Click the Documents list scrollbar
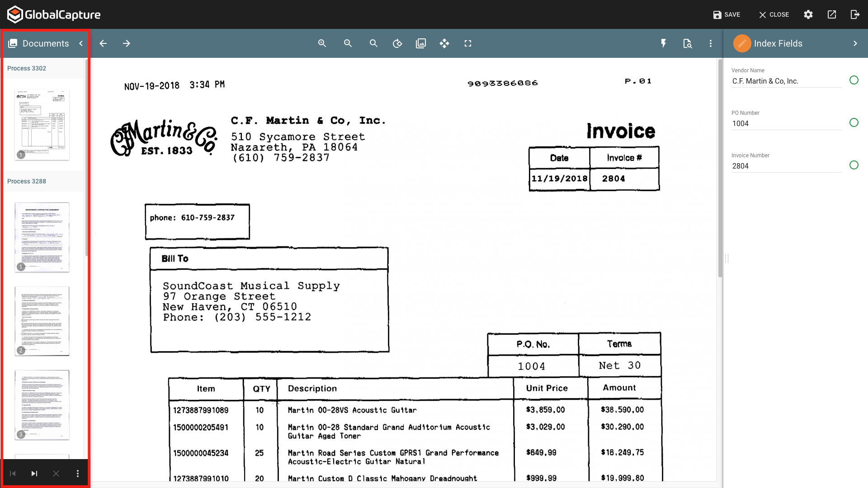The width and height of the screenshot is (868, 488). point(86,157)
